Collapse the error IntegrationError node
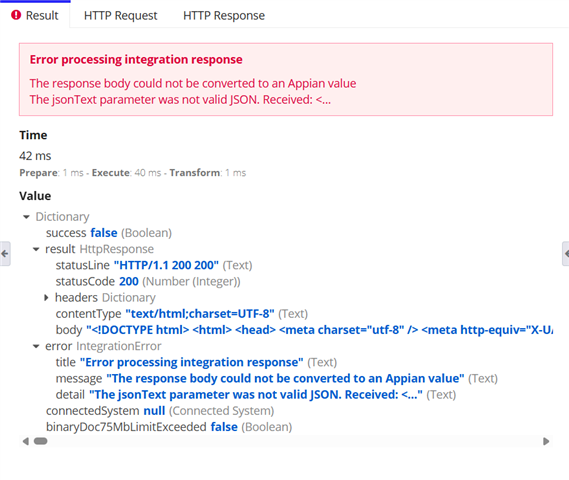Image resolution: width=569 pixels, height=480 pixels. click(x=36, y=346)
